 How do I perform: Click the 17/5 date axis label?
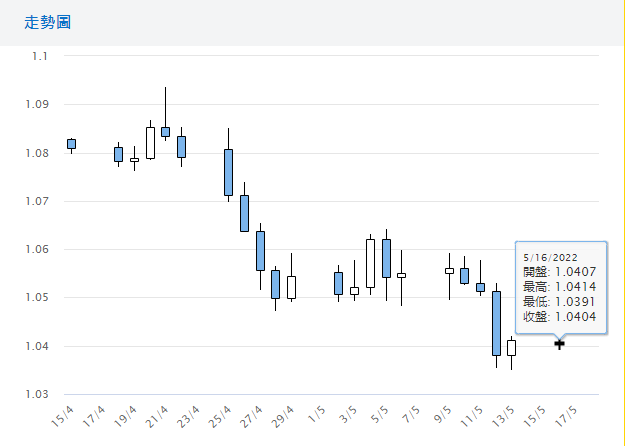point(567,413)
